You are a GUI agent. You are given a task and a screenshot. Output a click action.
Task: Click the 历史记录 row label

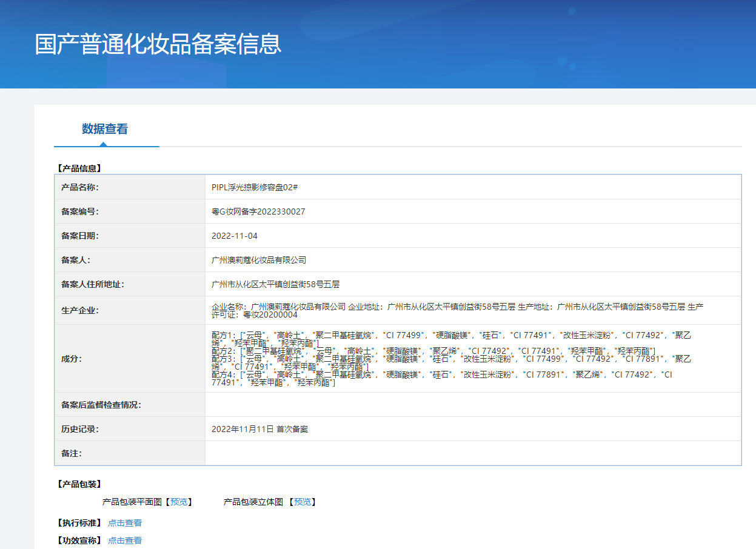point(80,429)
